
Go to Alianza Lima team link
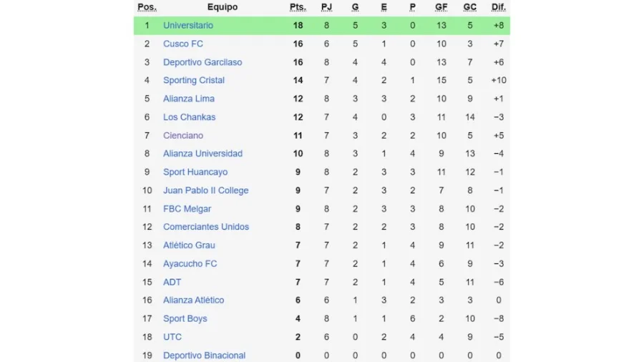(x=189, y=99)
